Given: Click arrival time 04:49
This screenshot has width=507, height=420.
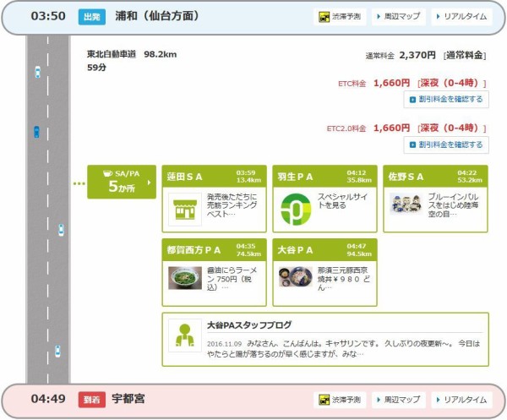Looking at the screenshot, I should 48,399.
